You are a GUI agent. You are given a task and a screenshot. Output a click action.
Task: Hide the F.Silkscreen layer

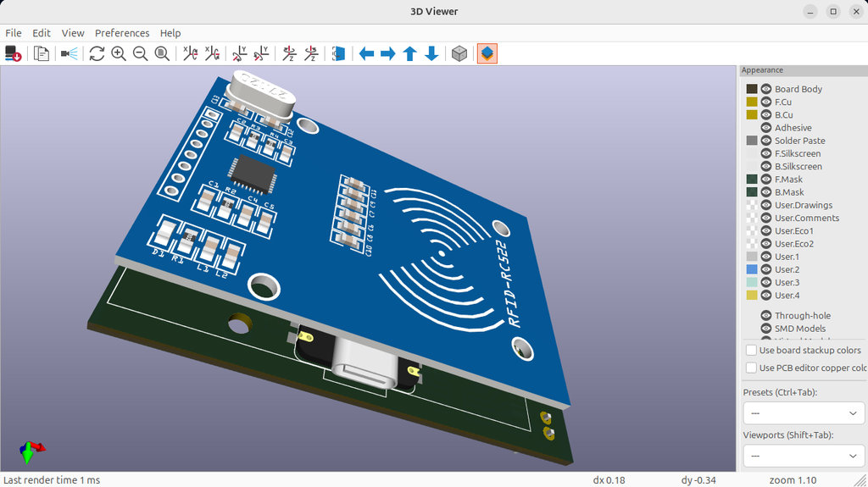click(x=766, y=153)
